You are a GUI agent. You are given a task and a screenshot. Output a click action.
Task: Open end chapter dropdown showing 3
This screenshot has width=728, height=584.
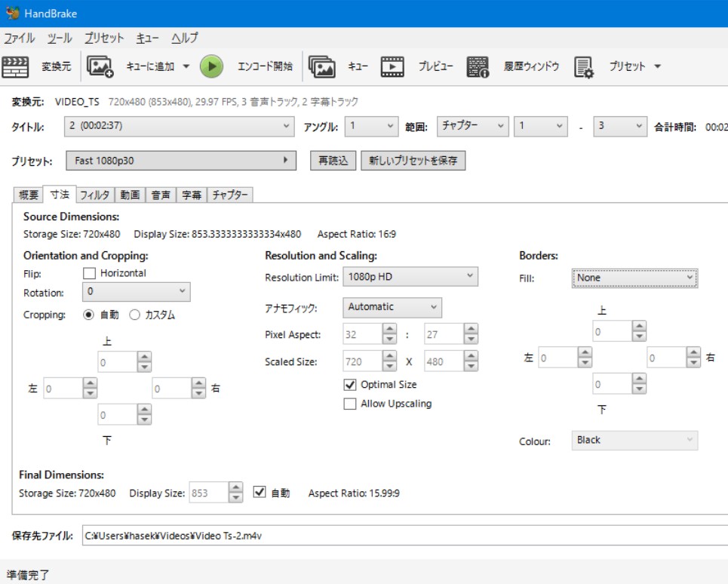coord(620,126)
